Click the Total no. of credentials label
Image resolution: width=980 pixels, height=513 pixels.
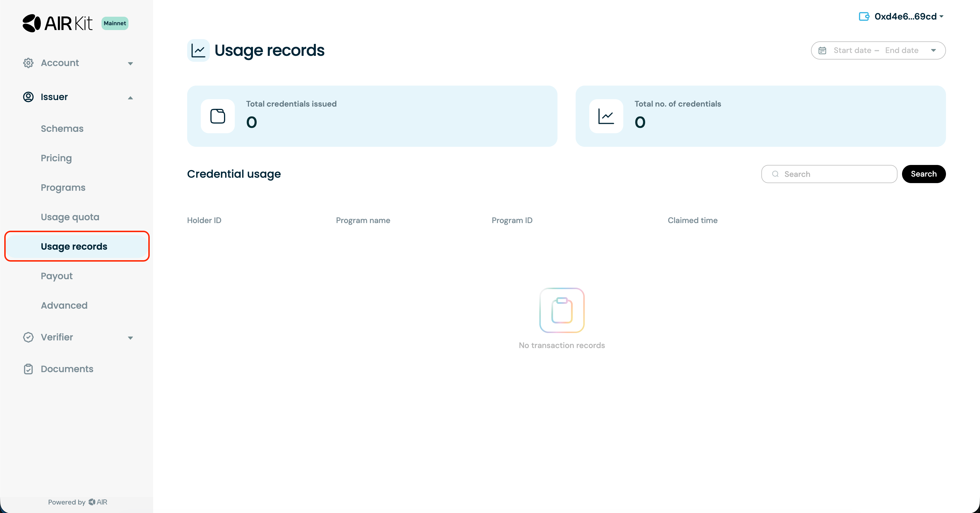[677, 104]
